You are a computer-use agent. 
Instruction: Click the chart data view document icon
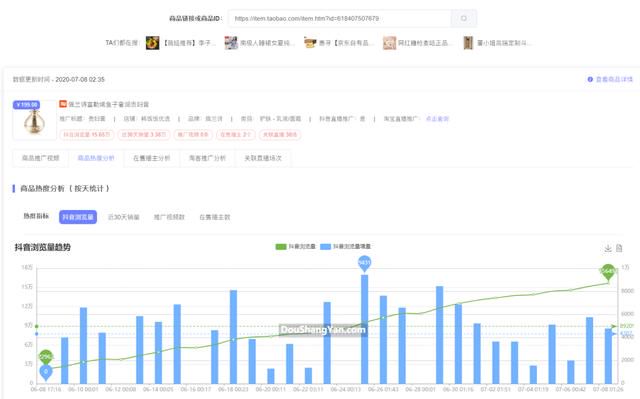619,248
